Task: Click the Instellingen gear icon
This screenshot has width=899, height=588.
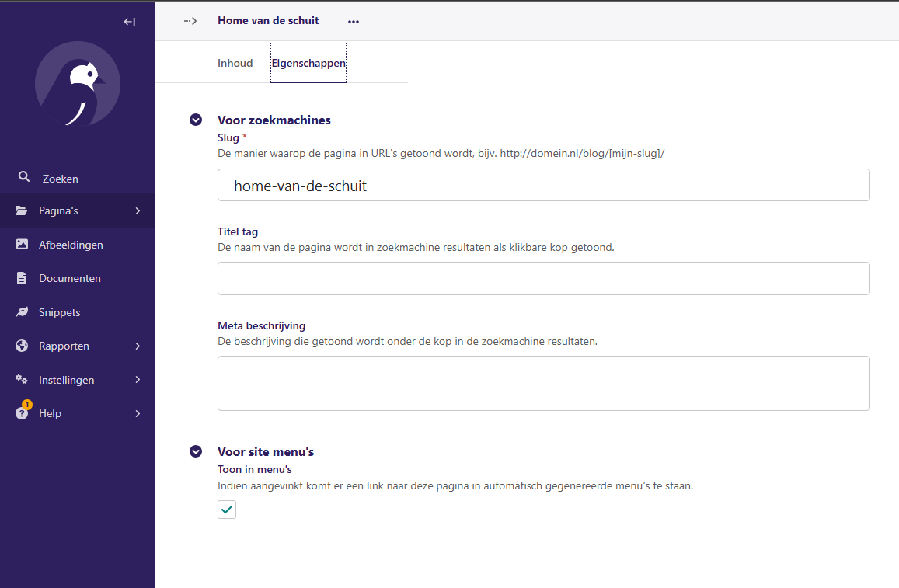Action: [x=23, y=379]
